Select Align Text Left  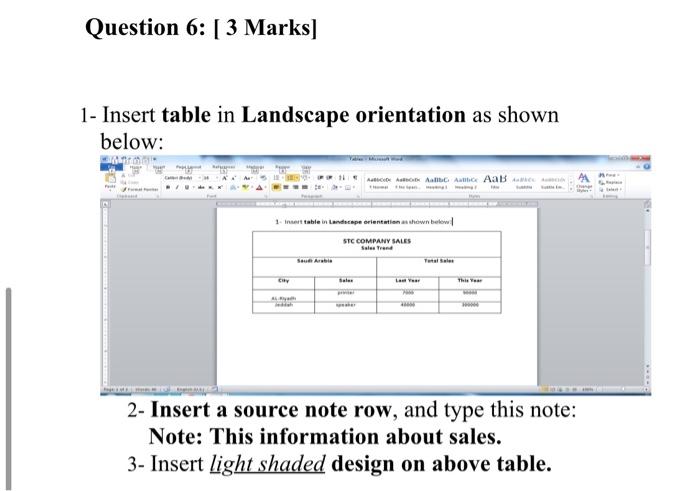point(275,187)
